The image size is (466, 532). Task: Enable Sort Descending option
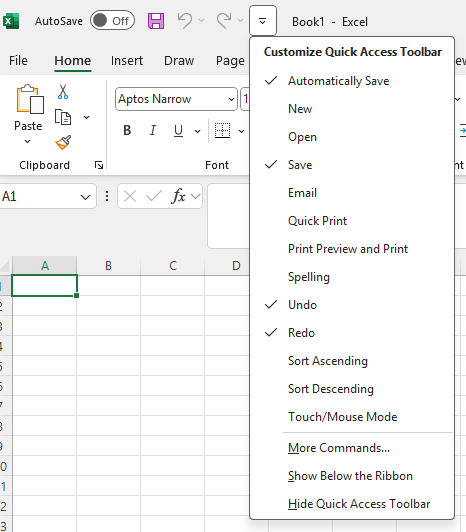click(352, 389)
